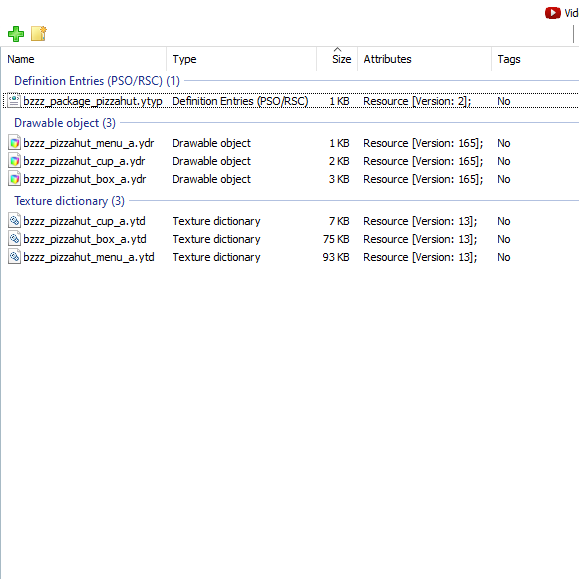This screenshot has width=579, height=579.
Task: Click Tags 'No' cell of bzzz_pizzahut_menu_a.ydr
Action: pos(504,143)
